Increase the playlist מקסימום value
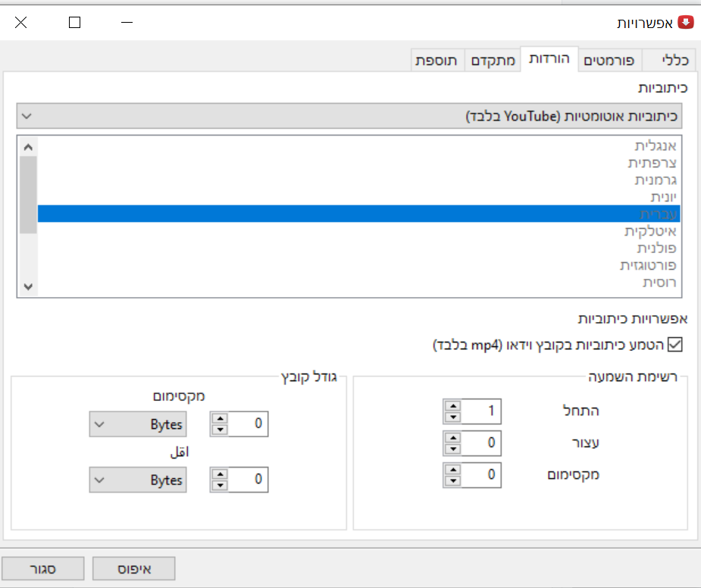701x588 pixels. pyautogui.click(x=452, y=470)
